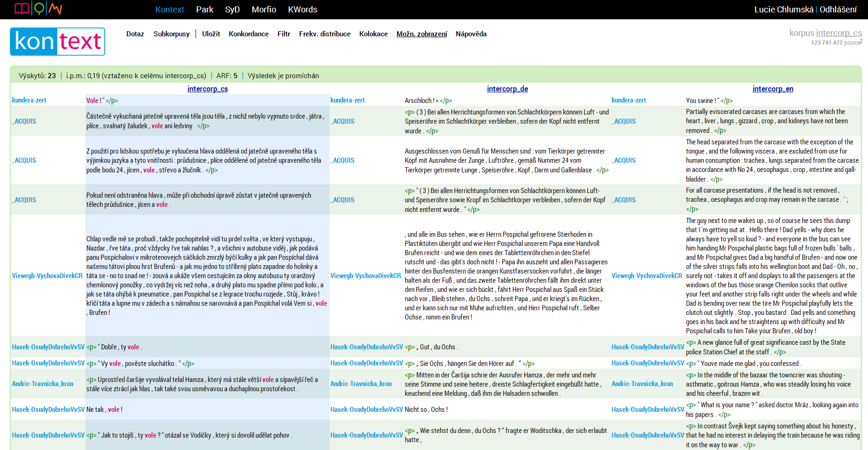This screenshot has height=450, width=868.
Task: Open the Filtr menu
Action: [284, 34]
